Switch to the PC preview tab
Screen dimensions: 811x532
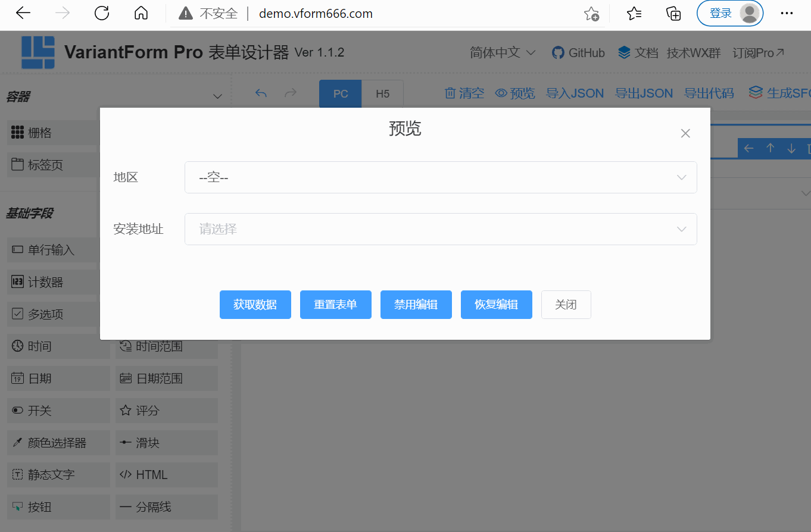click(x=340, y=93)
